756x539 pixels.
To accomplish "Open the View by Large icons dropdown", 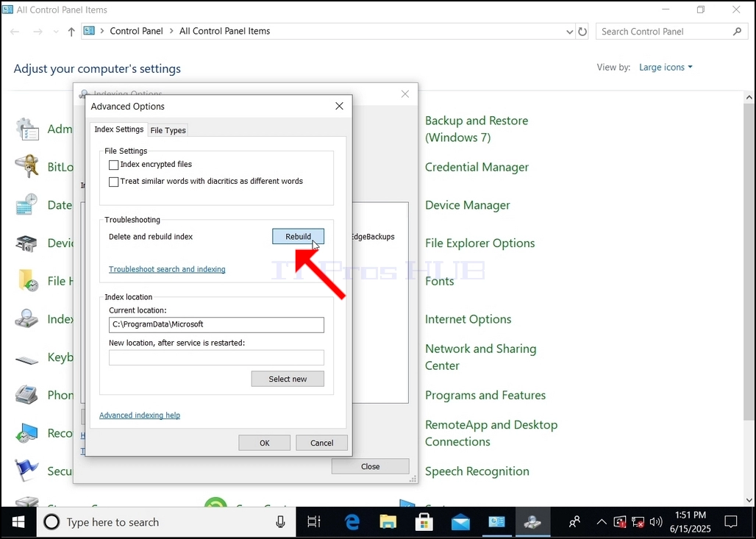I will (x=666, y=67).
